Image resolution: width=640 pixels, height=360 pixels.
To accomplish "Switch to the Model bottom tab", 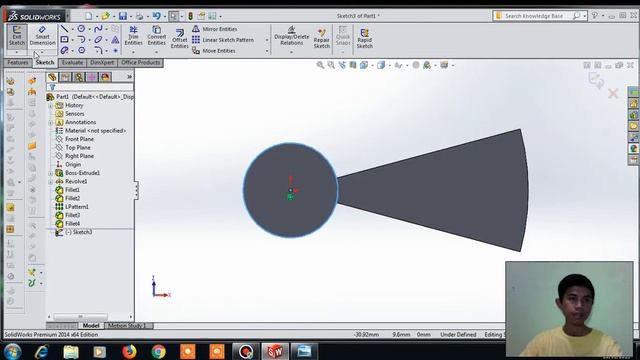I will (x=91, y=325).
